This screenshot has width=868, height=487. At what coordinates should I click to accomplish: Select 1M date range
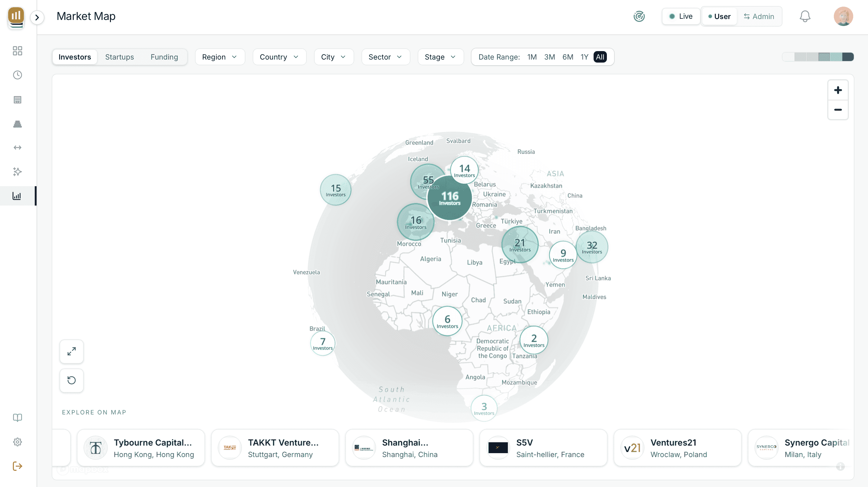[532, 57]
